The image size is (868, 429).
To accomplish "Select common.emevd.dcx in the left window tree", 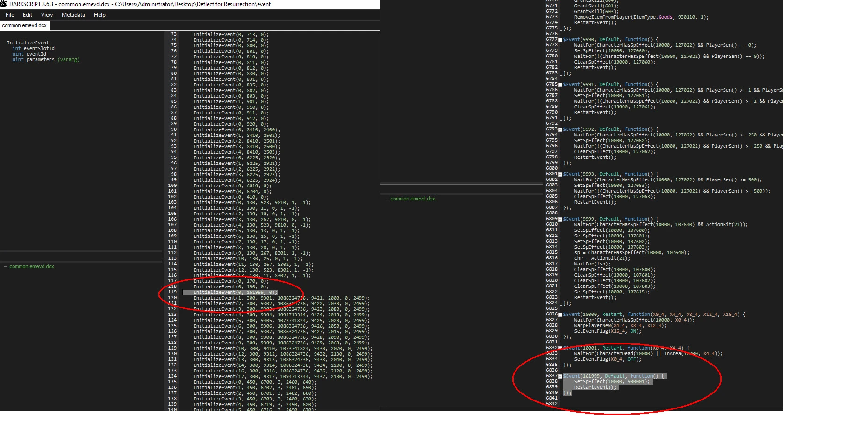I will click(32, 266).
